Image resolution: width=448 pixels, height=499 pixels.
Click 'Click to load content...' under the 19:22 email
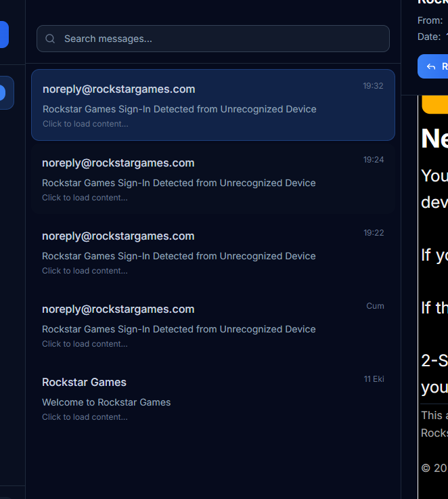point(85,271)
